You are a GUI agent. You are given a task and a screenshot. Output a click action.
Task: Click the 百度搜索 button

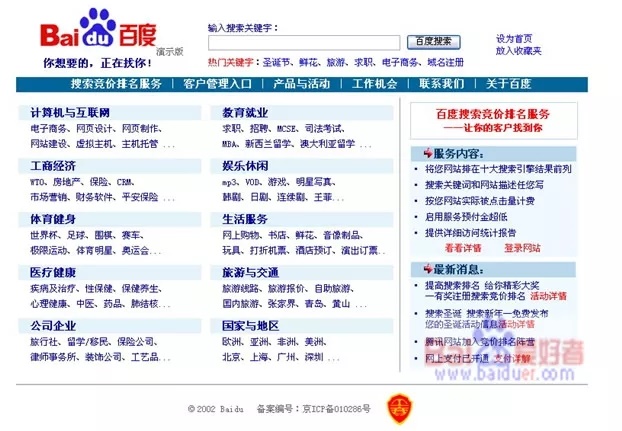(434, 42)
